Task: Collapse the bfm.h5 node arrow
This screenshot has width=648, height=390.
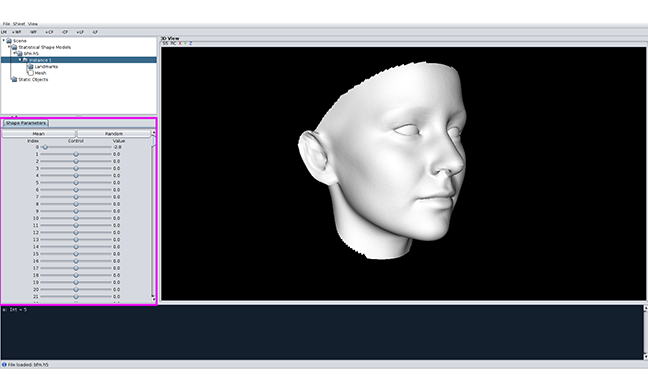Action: 14,53
